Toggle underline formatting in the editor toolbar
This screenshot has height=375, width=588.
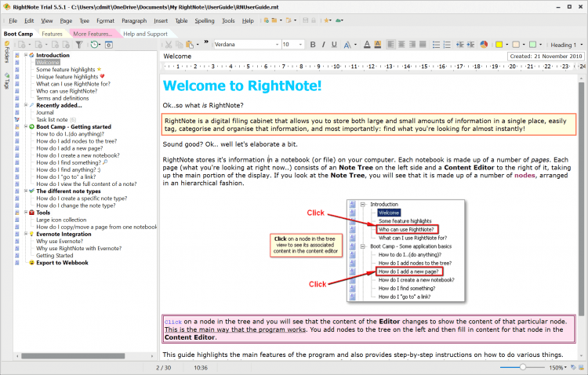click(x=334, y=45)
